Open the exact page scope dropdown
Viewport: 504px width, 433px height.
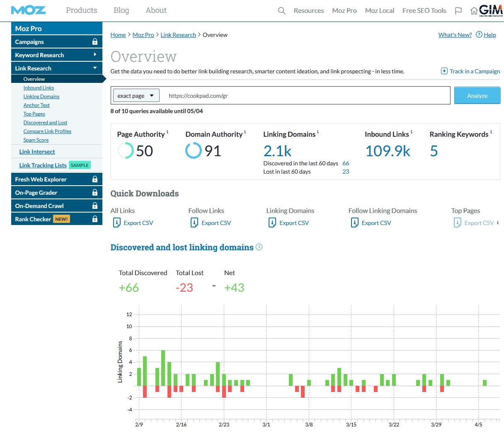[x=136, y=96]
